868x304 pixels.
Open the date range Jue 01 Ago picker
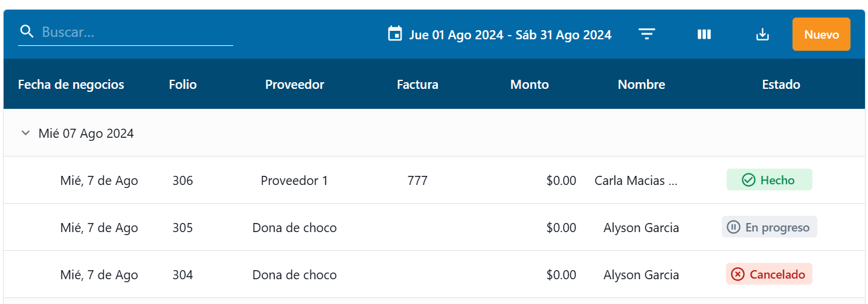tap(510, 34)
